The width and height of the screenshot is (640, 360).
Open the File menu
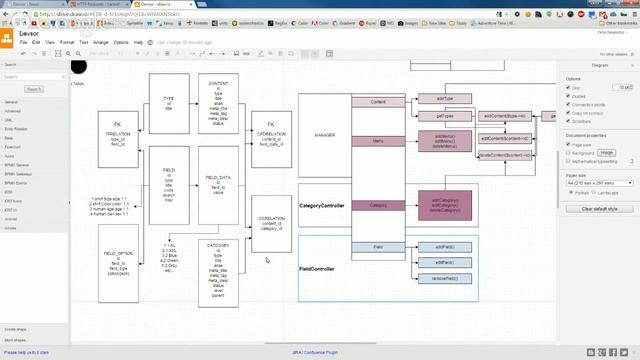(x=23, y=42)
